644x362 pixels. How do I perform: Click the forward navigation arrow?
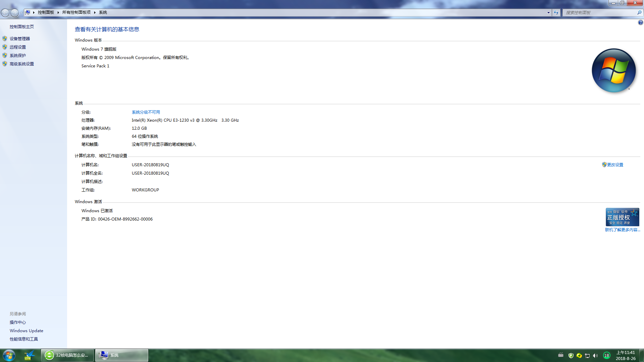(x=14, y=13)
